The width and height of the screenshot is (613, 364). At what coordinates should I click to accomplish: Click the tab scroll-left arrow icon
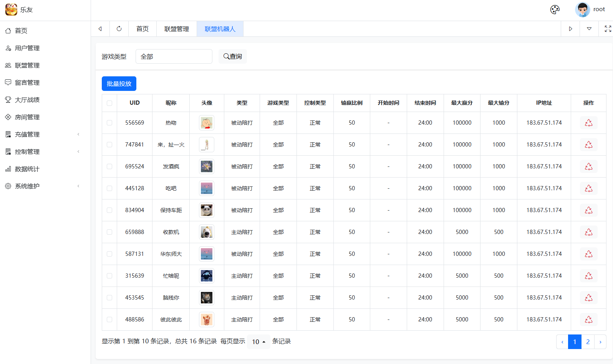coord(100,29)
